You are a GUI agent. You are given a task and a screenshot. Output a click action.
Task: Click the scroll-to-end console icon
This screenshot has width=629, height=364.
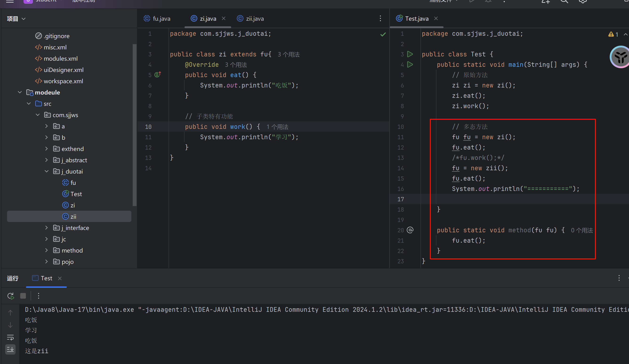[10, 349]
